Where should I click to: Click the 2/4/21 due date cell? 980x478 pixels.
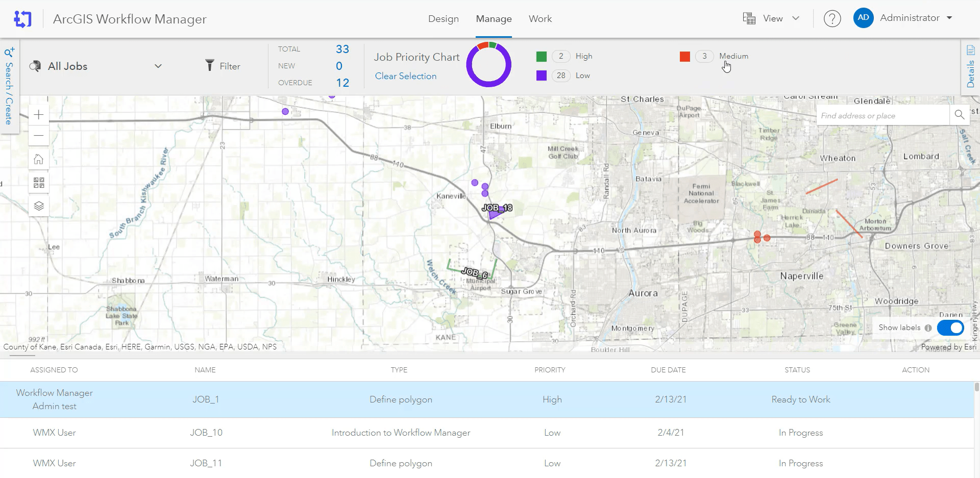(671, 433)
